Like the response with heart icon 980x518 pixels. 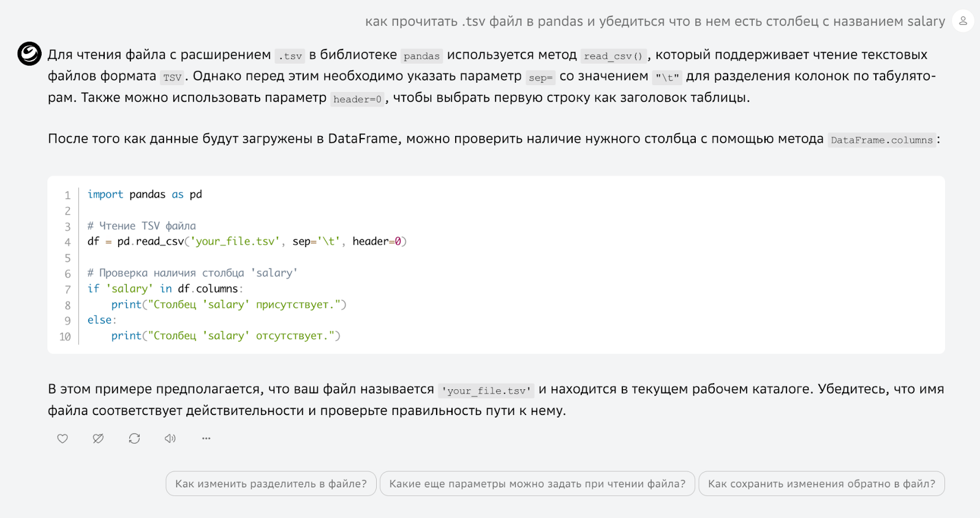[x=62, y=438]
